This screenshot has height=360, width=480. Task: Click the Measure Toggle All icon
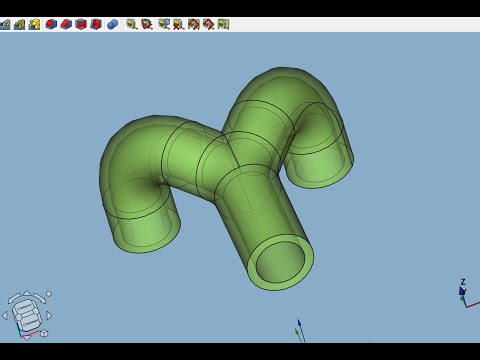click(x=194, y=24)
